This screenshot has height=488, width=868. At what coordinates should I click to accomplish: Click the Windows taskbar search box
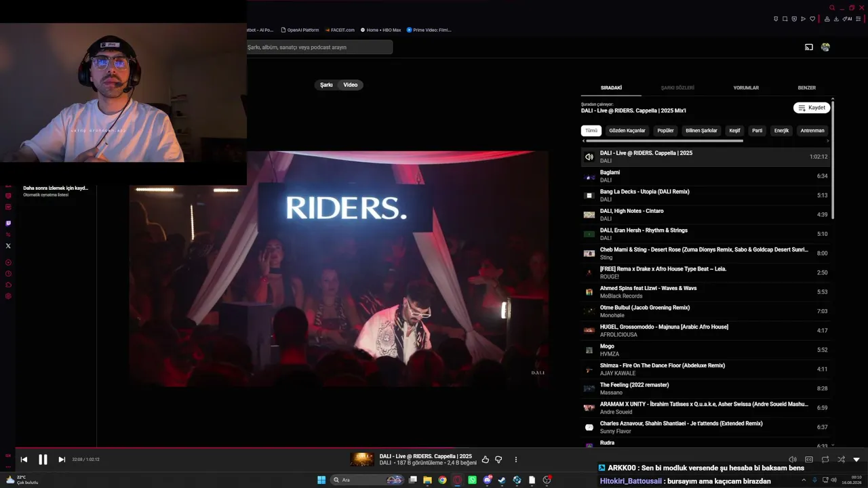click(x=366, y=480)
